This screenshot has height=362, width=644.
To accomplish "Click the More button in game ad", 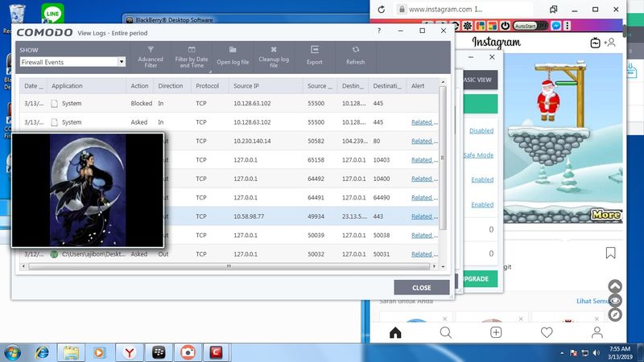I will [x=605, y=214].
